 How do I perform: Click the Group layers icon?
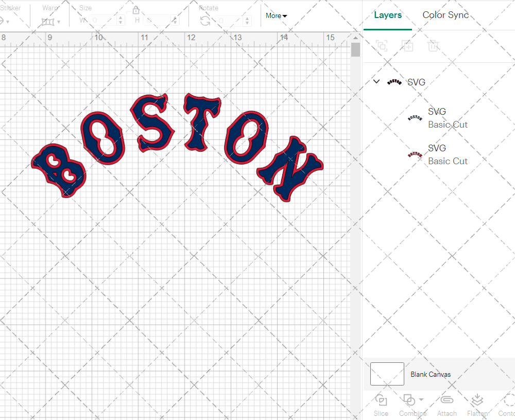tap(382, 46)
